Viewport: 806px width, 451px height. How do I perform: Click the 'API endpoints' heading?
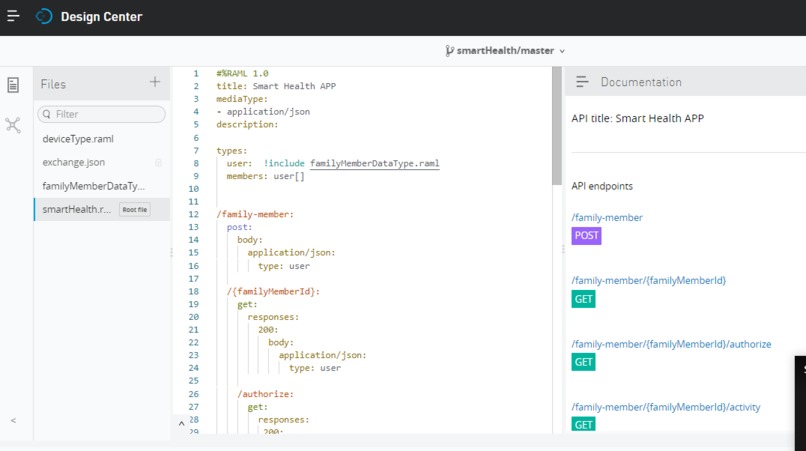click(x=602, y=186)
